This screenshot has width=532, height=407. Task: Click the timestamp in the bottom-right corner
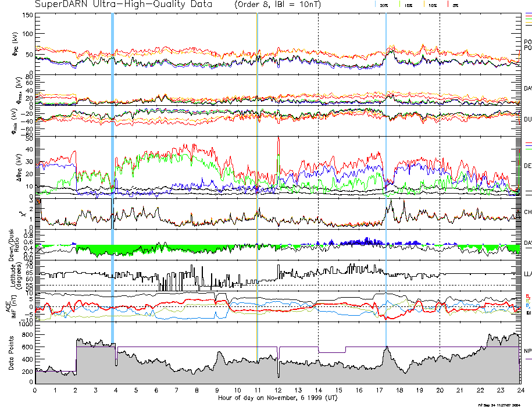pyautogui.click(x=504, y=404)
